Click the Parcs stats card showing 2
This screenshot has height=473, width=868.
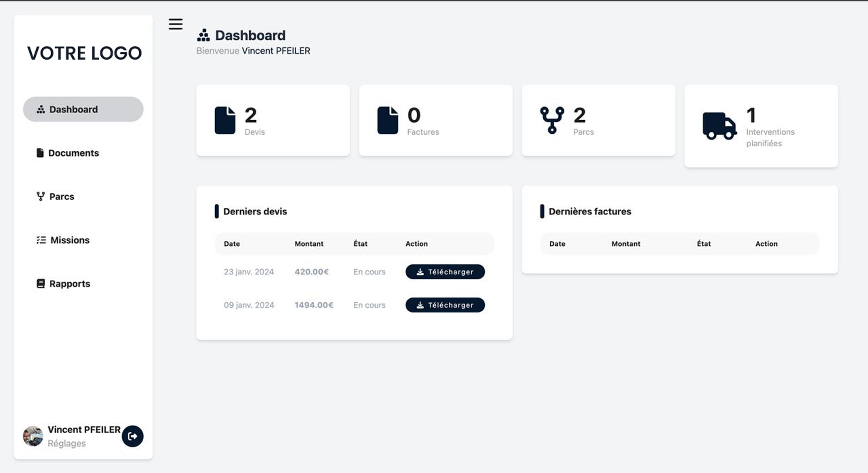598,120
